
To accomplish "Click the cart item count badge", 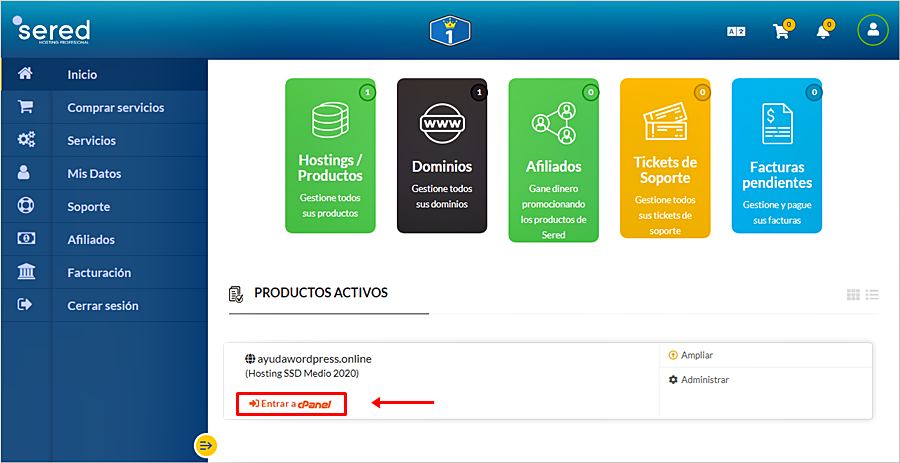I will (x=789, y=24).
